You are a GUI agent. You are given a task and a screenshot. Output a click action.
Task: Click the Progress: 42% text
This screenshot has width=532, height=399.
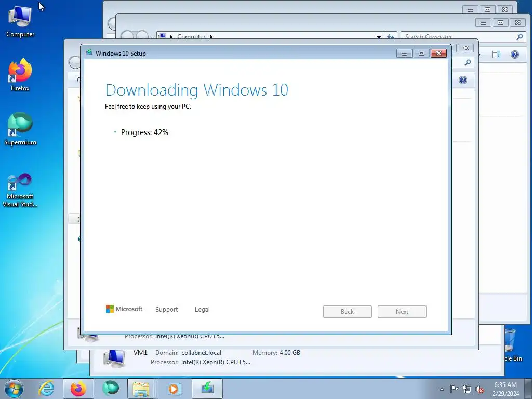click(x=144, y=132)
